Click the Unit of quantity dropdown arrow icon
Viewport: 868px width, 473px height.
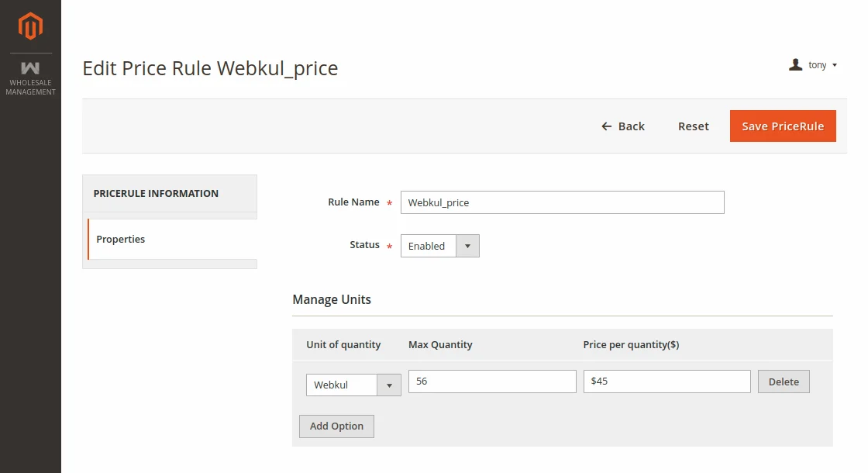click(x=388, y=385)
